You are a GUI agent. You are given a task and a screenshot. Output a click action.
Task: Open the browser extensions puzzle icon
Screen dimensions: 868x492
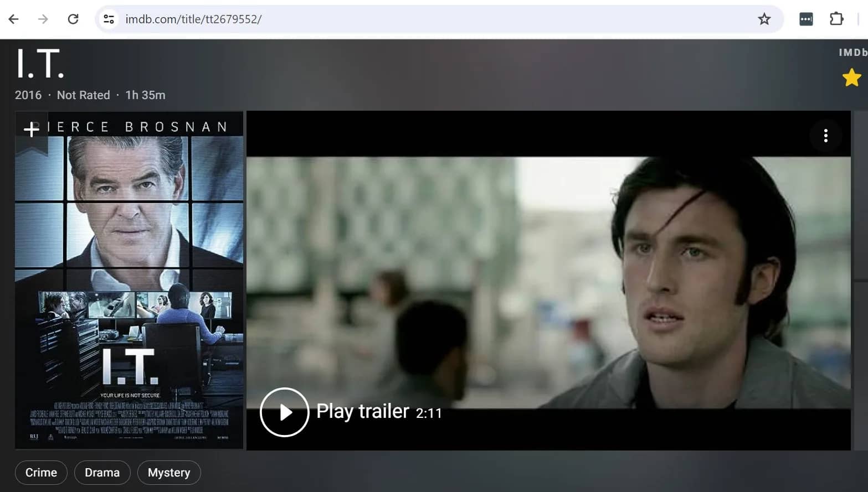[x=836, y=19]
